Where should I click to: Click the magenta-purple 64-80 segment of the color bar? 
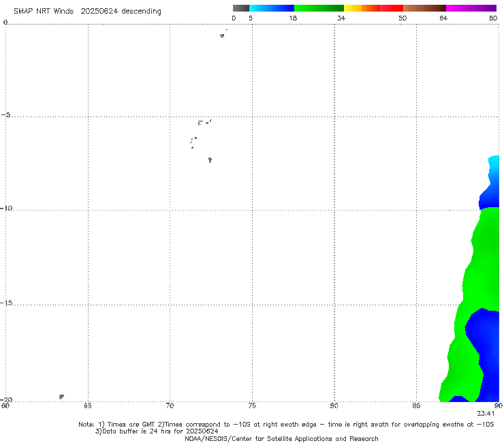tap(471, 8)
